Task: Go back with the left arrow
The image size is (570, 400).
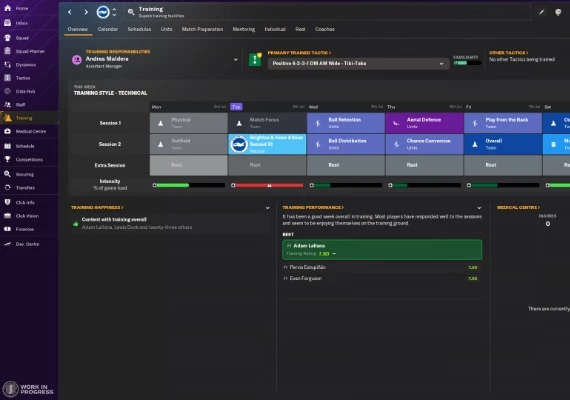Action: [70, 12]
